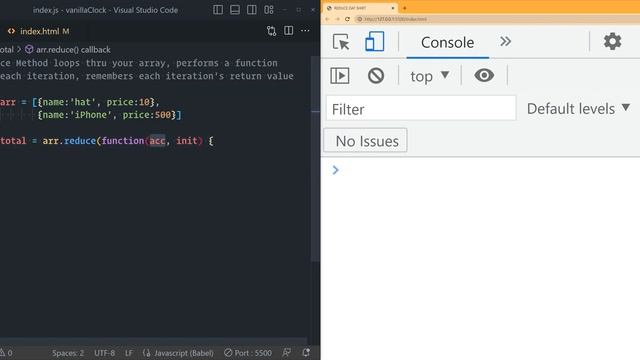The width and height of the screenshot is (640, 360).
Task: Open Customize Layout icon in VS Code title bar
Action: pos(269,10)
